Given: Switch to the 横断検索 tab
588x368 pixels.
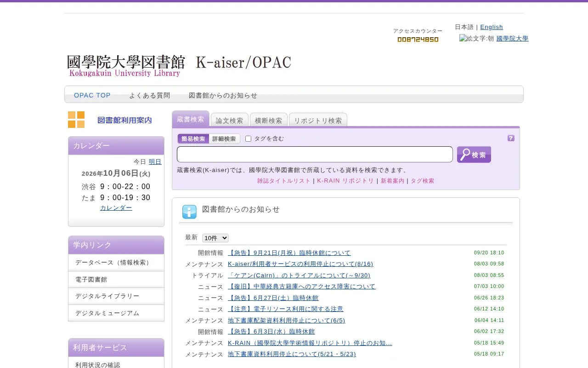Looking at the screenshot, I should (269, 120).
